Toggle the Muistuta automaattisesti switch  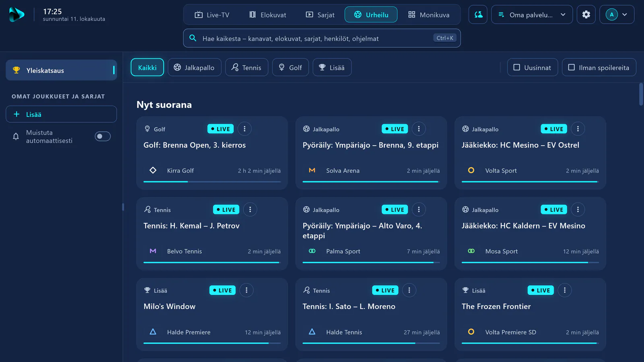point(103,136)
